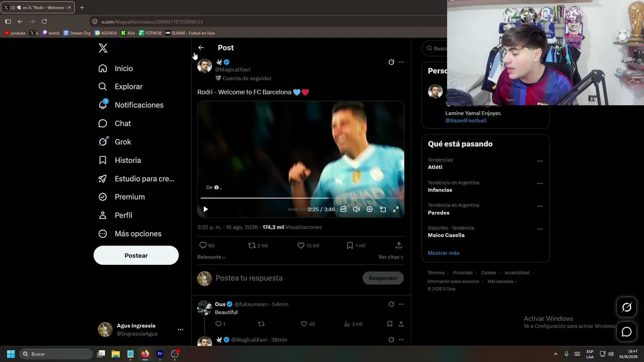The image size is (644, 362).
Task: Open Perfil in the sidebar
Action: [x=116, y=215]
